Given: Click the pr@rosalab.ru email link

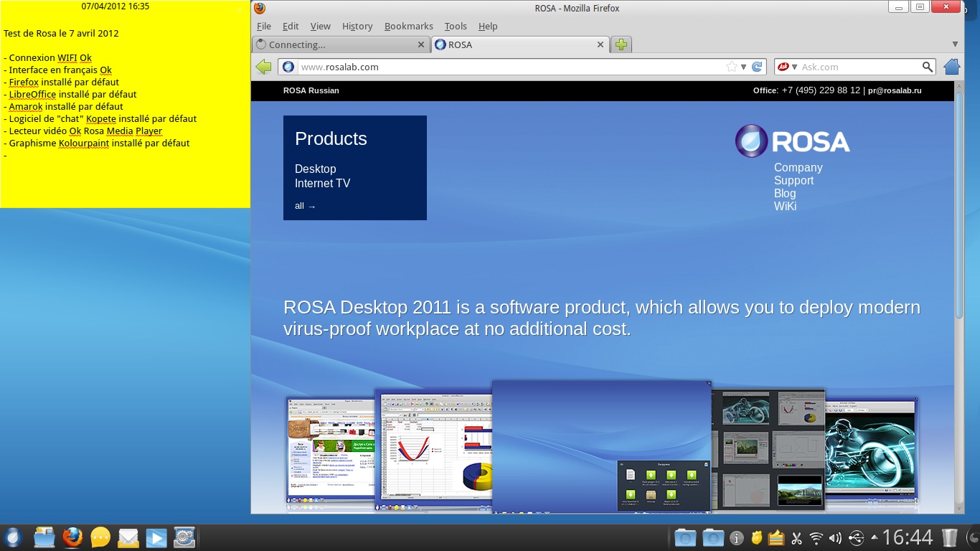Looking at the screenshot, I should pyautogui.click(x=895, y=90).
